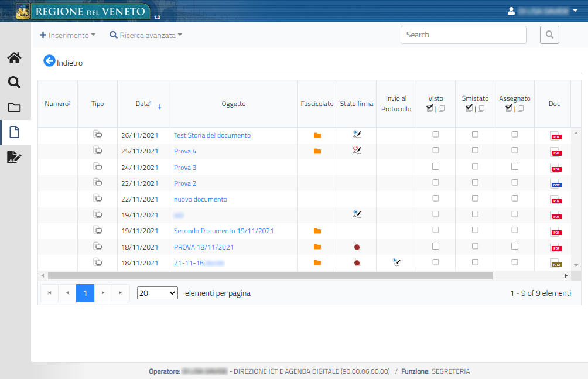Screen dimensions: 588x379
Task: Open the Secondo Documento 19/11/2021 link
Action: [224, 231]
